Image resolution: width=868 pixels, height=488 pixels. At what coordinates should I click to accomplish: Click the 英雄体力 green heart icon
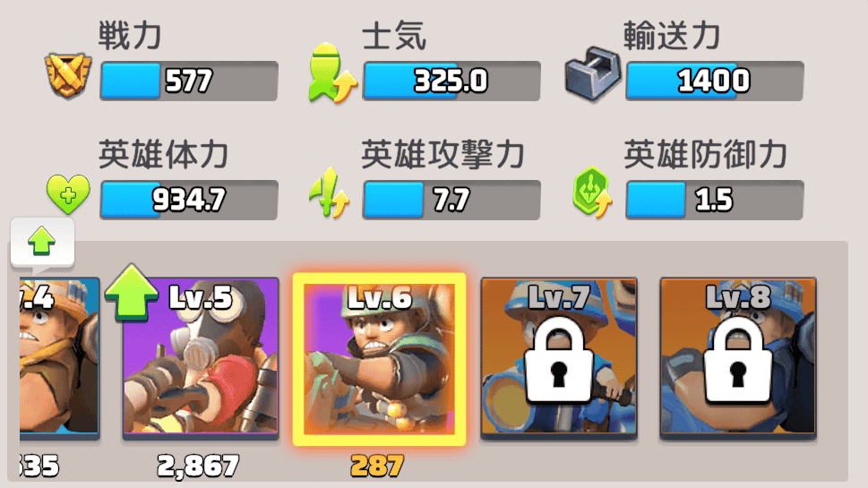(67, 193)
